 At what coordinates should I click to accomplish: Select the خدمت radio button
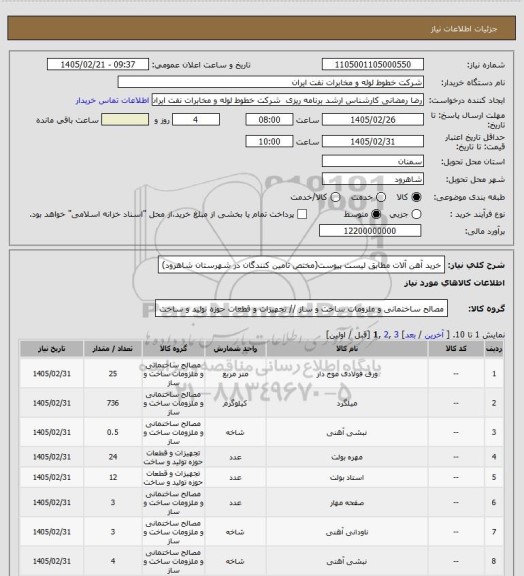click(381, 197)
